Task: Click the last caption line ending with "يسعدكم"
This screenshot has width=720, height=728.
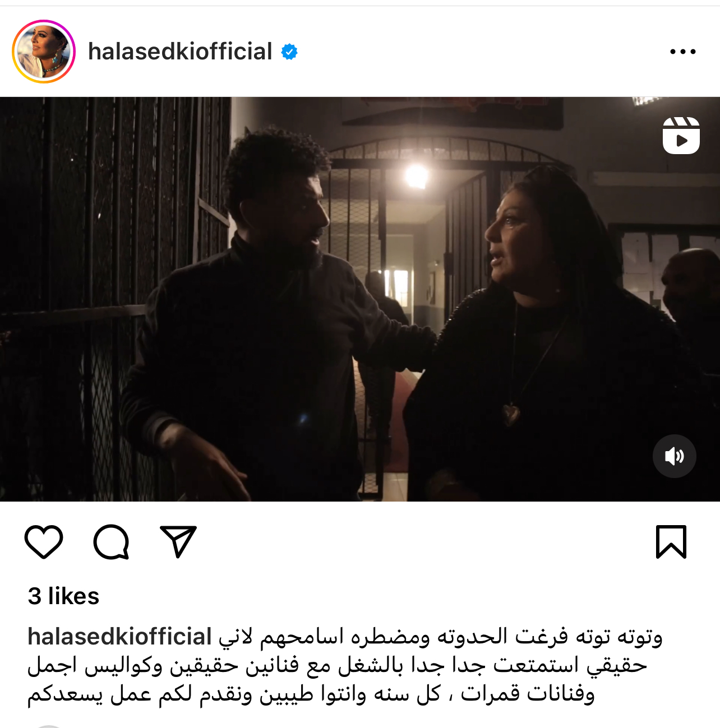Action: (311, 695)
